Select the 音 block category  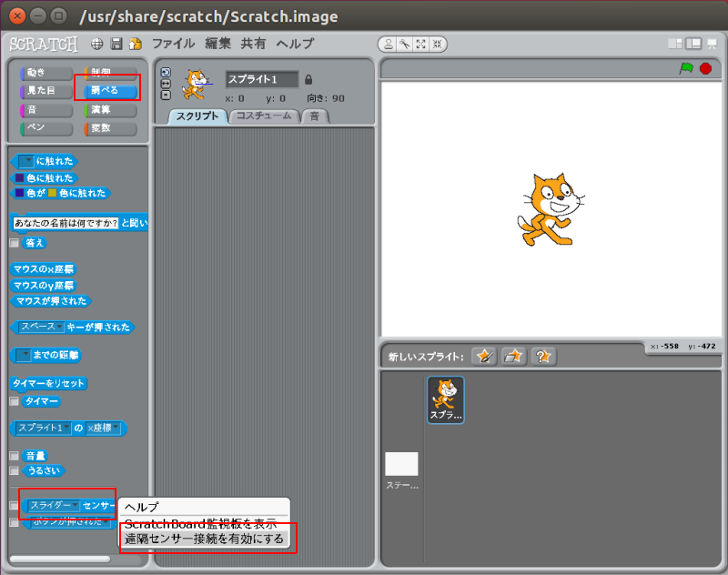pos(46,110)
